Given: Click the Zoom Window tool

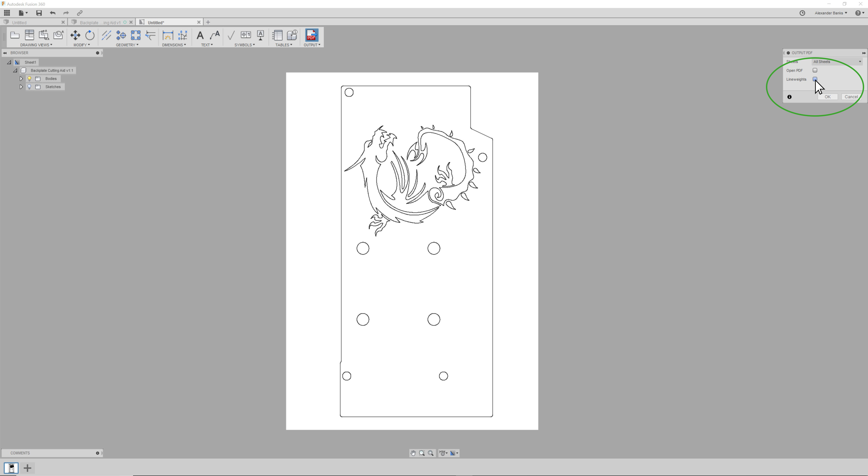Looking at the screenshot, I should point(422,453).
